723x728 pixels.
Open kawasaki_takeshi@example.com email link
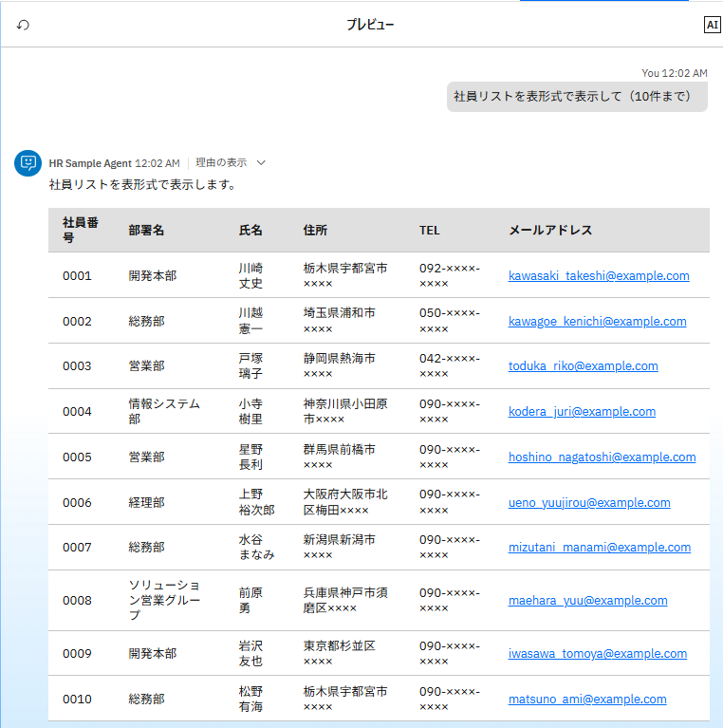tap(598, 276)
